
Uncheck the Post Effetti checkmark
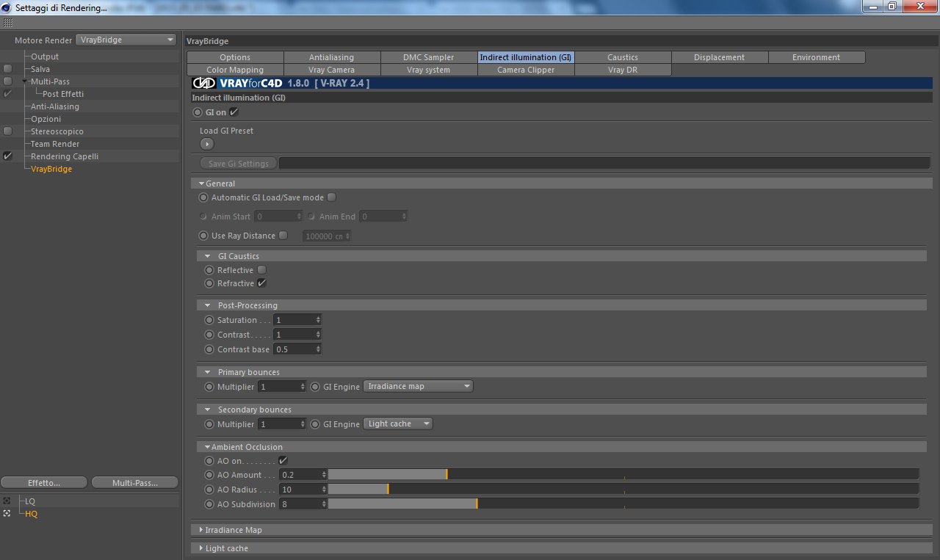[x=7, y=94]
